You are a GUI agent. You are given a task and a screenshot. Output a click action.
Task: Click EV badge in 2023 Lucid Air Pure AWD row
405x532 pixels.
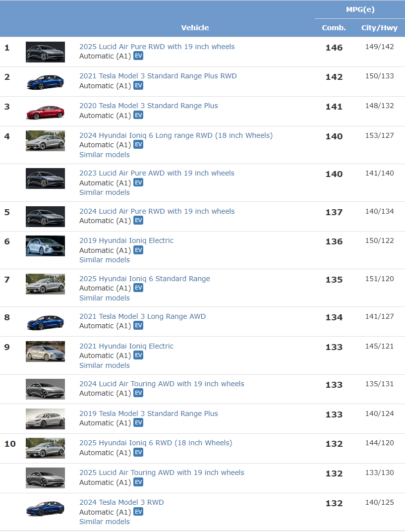138,182
